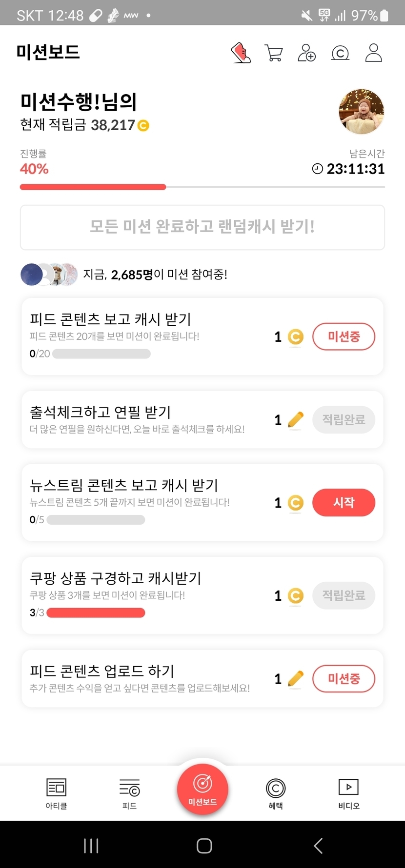Switch to the 피드 tab
Viewport: 405px width, 868px height.
click(129, 793)
